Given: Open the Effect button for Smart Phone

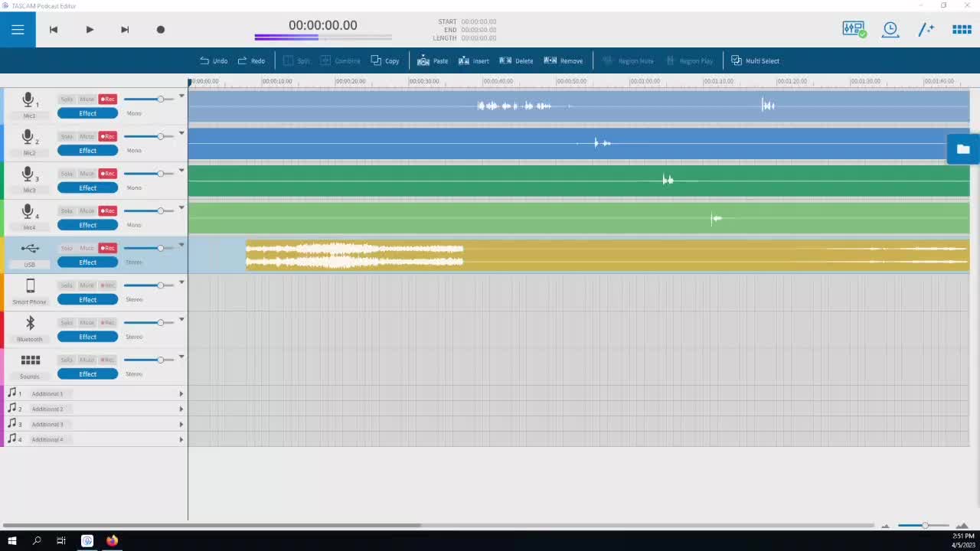Looking at the screenshot, I should tap(88, 299).
